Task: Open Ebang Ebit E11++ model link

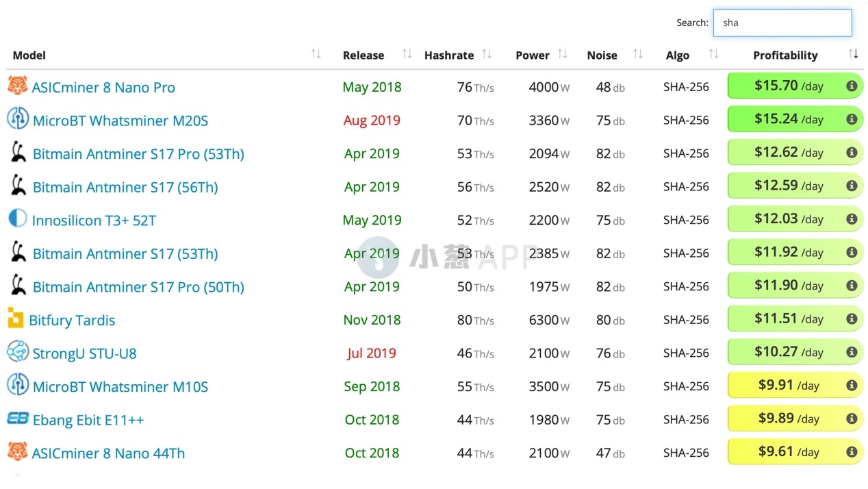Action: pyautogui.click(x=88, y=421)
